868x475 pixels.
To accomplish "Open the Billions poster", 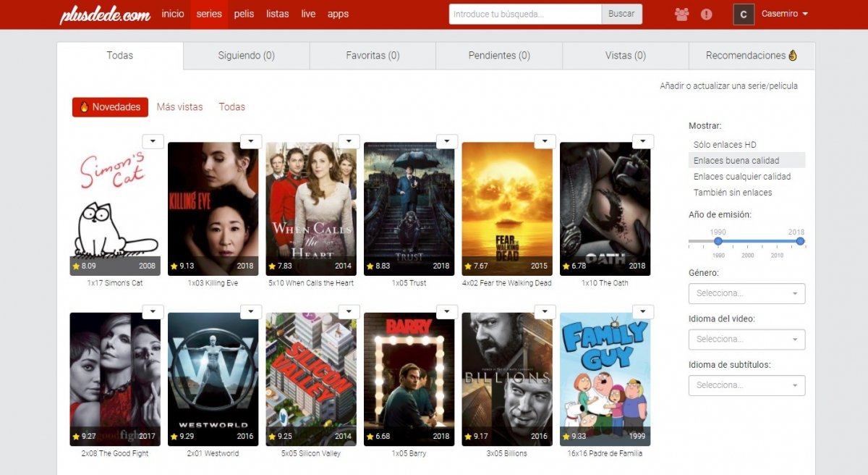I will point(507,379).
